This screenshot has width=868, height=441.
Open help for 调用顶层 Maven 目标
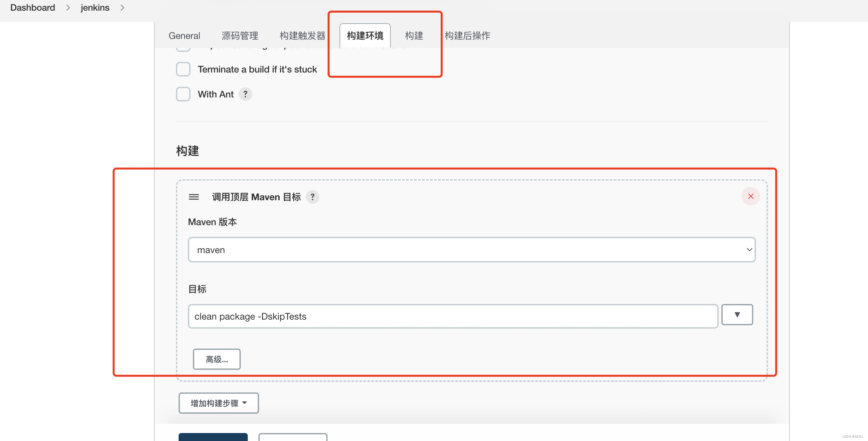[x=312, y=197]
